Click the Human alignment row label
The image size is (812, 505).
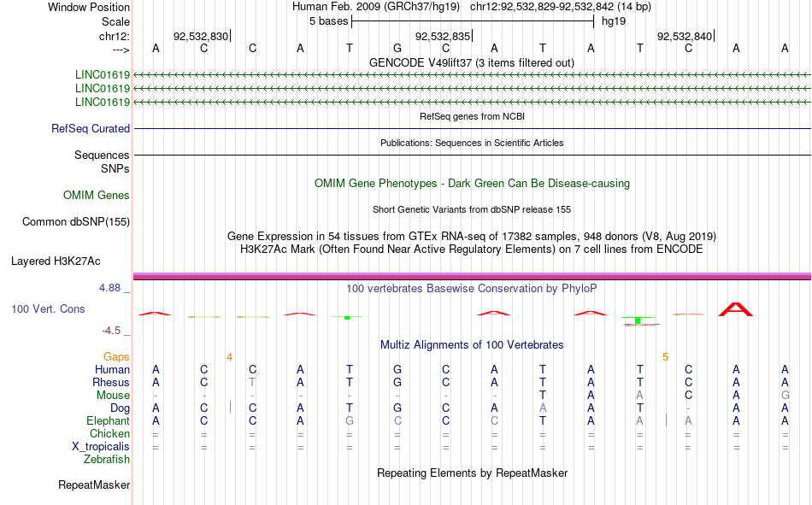(x=112, y=370)
